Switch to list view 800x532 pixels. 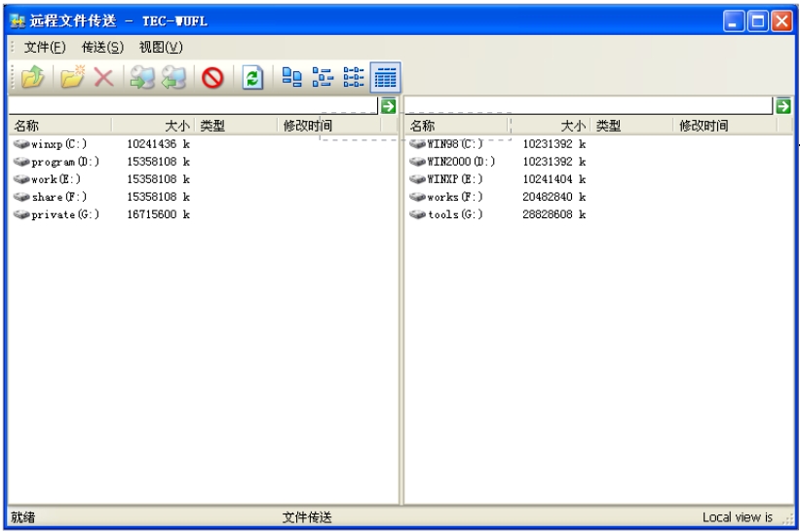(x=353, y=78)
